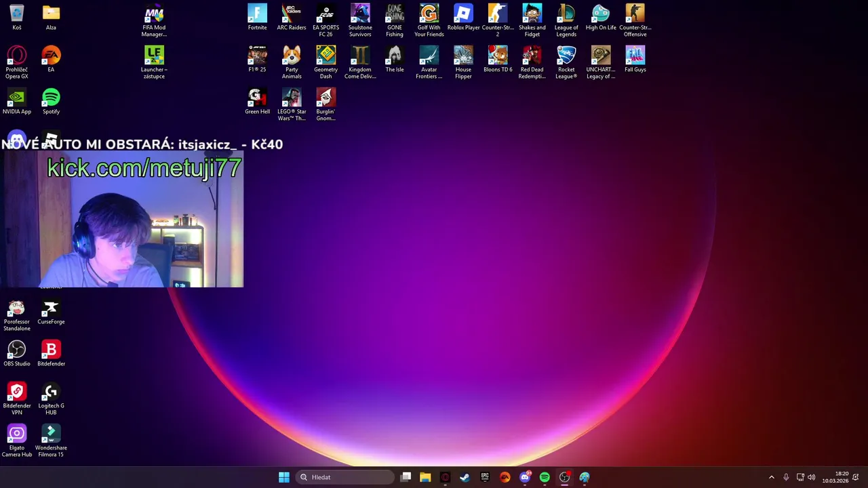868x488 pixels.
Task: Open Discord from the taskbar
Action: (x=525, y=477)
